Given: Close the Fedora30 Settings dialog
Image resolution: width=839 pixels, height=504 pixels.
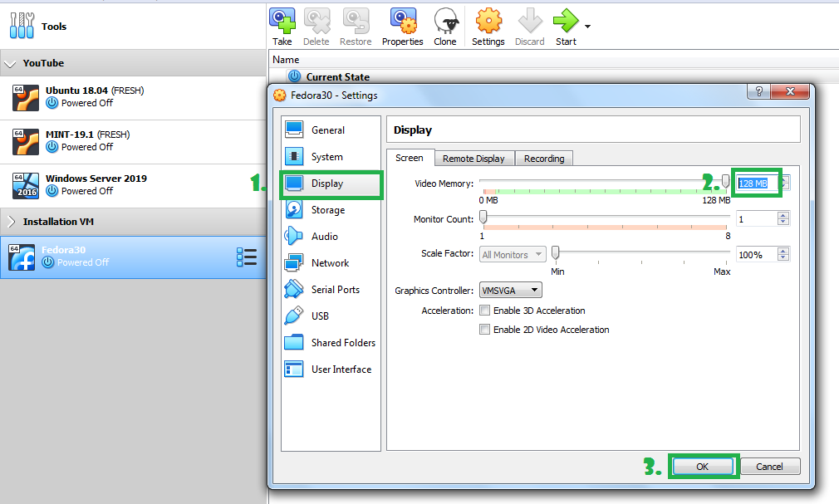Looking at the screenshot, I should pos(790,91).
